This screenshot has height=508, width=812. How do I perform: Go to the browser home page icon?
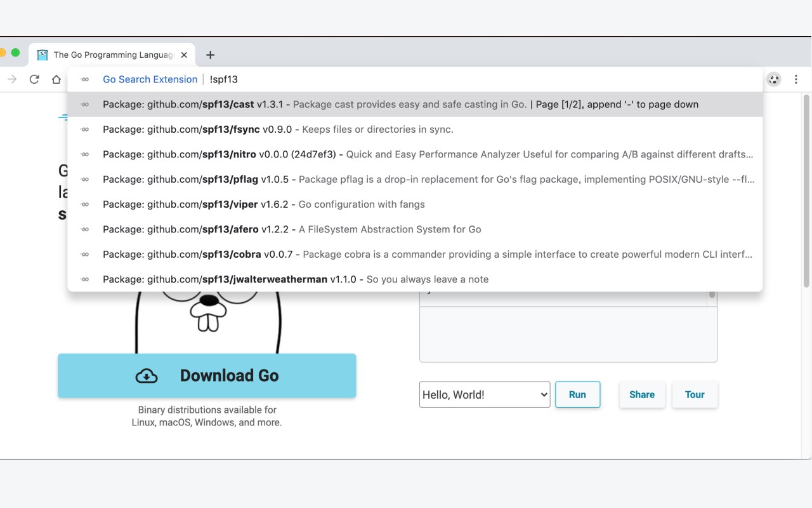click(56, 79)
